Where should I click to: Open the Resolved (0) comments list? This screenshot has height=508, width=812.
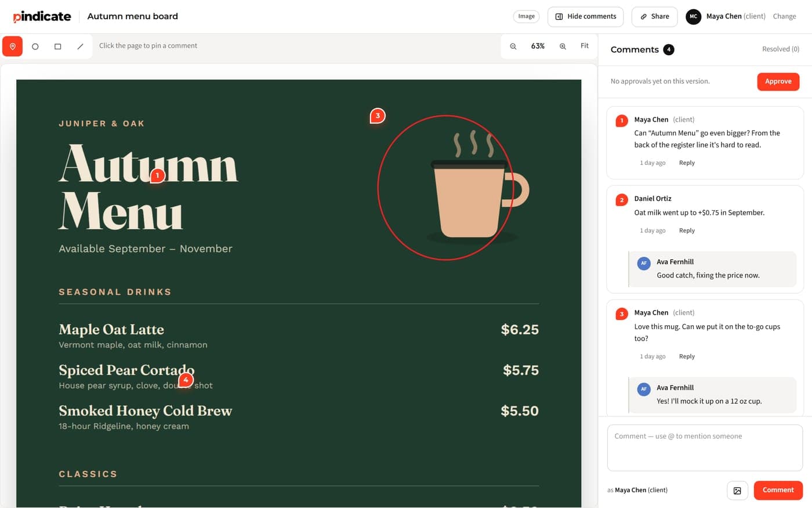[780, 49]
